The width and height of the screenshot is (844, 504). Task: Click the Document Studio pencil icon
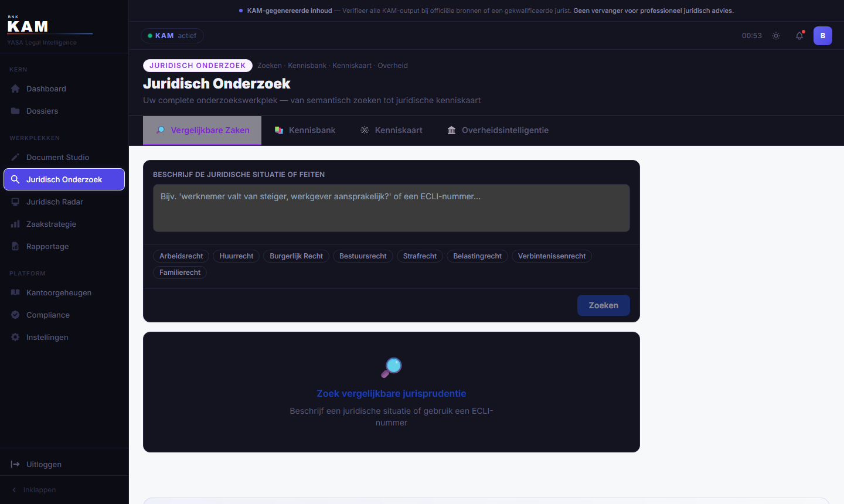tap(15, 157)
